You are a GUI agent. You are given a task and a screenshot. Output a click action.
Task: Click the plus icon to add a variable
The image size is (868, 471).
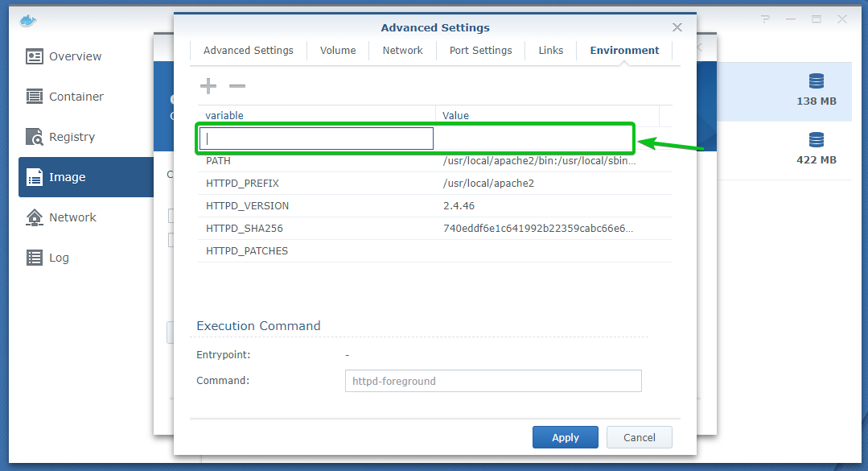click(208, 86)
